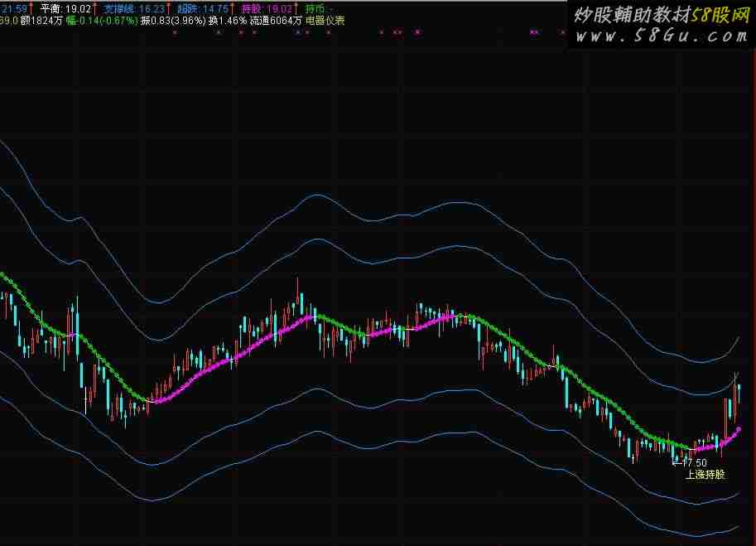Open the 电器仪表 sector link
The image size is (756, 546).
pos(325,21)
